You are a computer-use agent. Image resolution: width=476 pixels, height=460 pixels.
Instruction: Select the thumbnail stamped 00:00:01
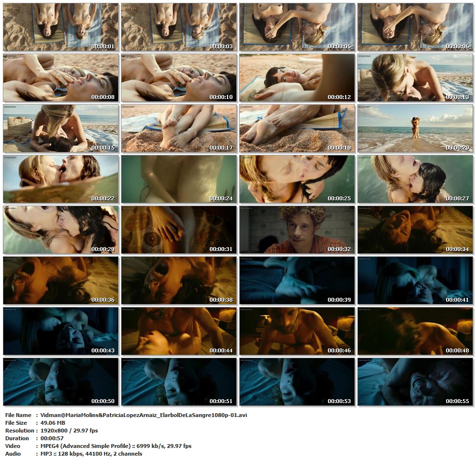pyautogui.click(x=61, y=27)
